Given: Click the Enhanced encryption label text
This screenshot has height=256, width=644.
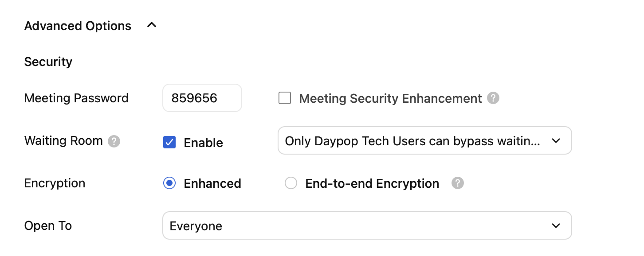Looking at the screenshot, I should (212, 183).
